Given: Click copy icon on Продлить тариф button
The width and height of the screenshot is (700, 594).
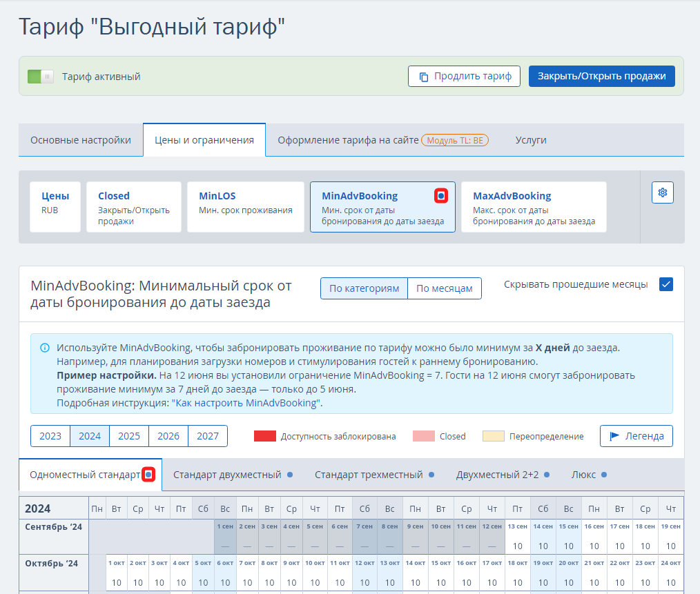Looking at the screenshot, I should [x=424, y=77].
